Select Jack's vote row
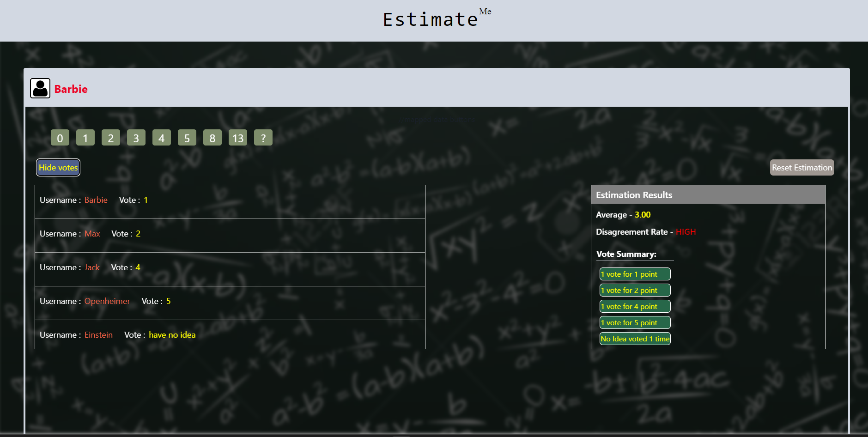The width and height of the screenshot is (868, 437). tap(230, 269)
